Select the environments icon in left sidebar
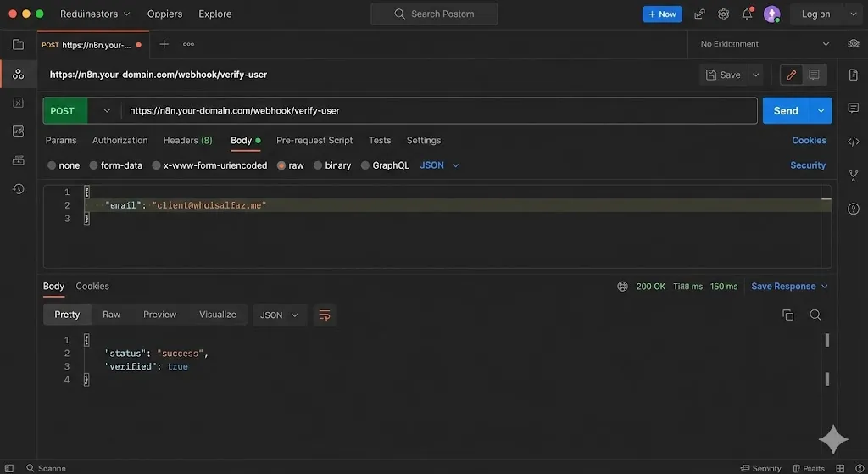 click(19, 74)
